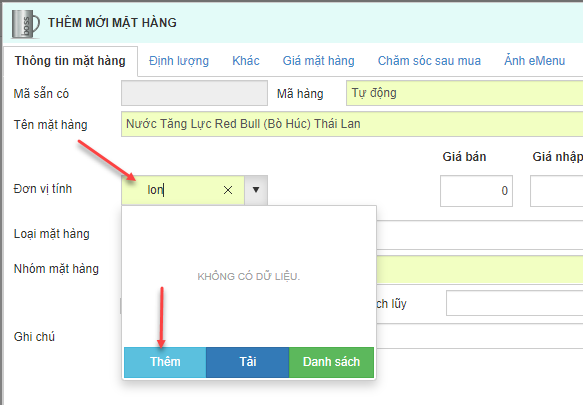Click the Giá nhập input field

pos(557,191)
